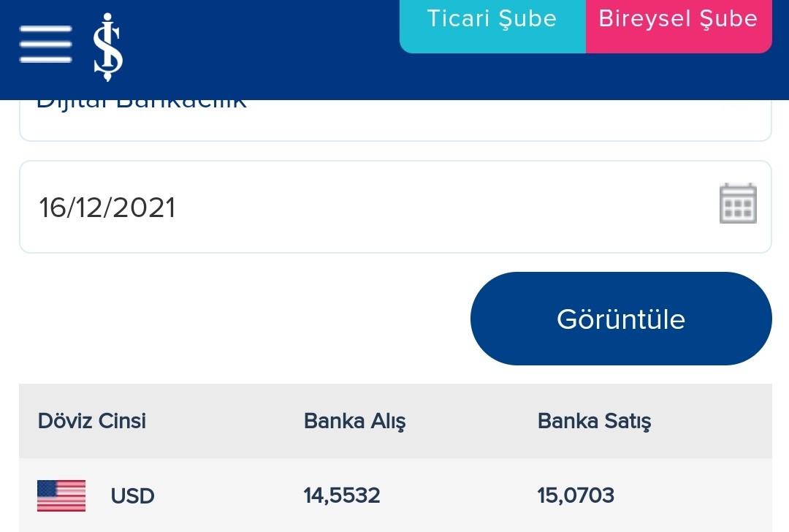
Task: Select the Banka Alış column header
Action: pos(355,421)
